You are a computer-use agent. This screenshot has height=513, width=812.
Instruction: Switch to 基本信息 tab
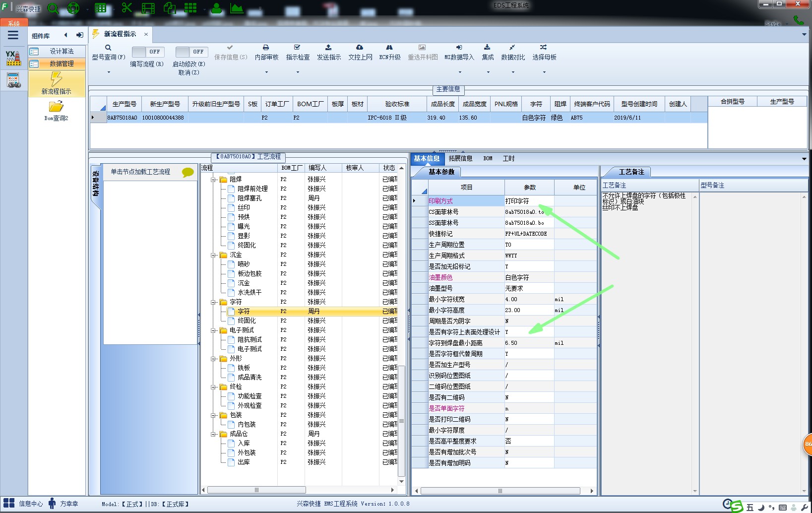427,159
